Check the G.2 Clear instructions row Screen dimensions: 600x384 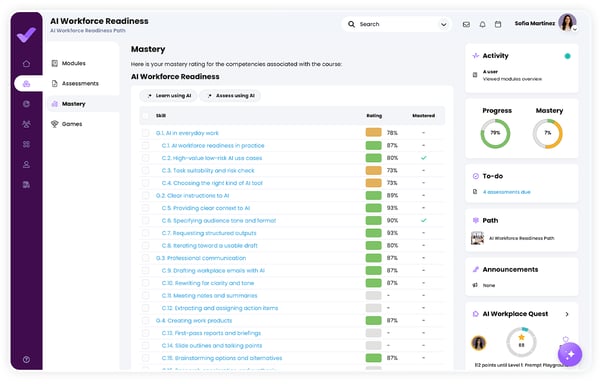(145, 195)
